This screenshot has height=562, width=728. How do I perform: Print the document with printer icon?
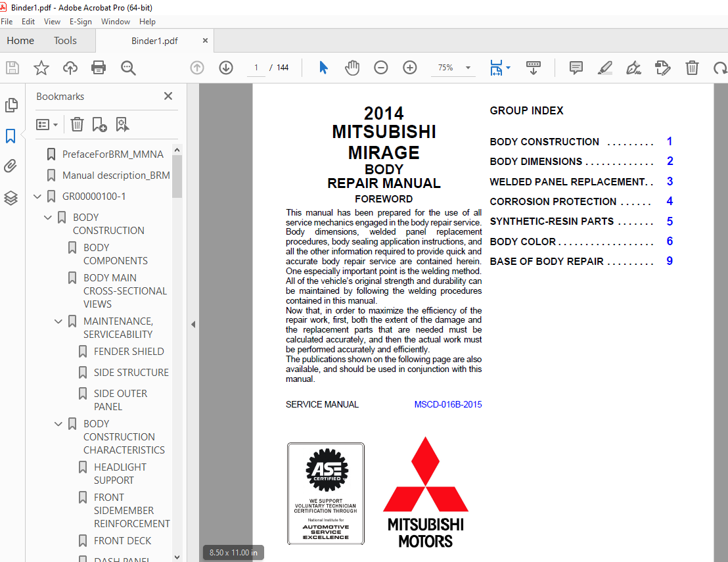click(99, 68)
